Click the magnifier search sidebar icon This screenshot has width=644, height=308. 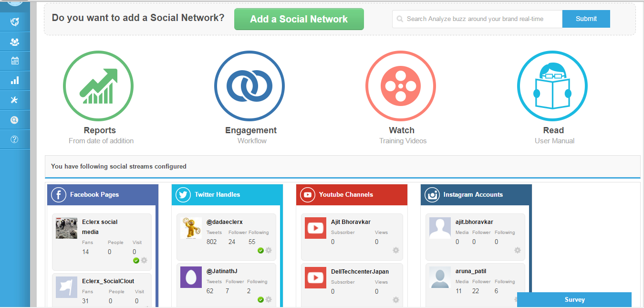pos(14,120)
